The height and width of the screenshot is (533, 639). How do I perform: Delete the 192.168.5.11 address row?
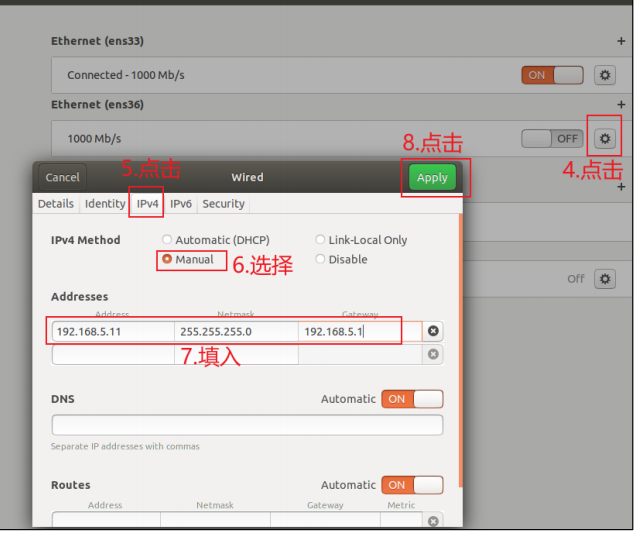(x=433, y=331)
